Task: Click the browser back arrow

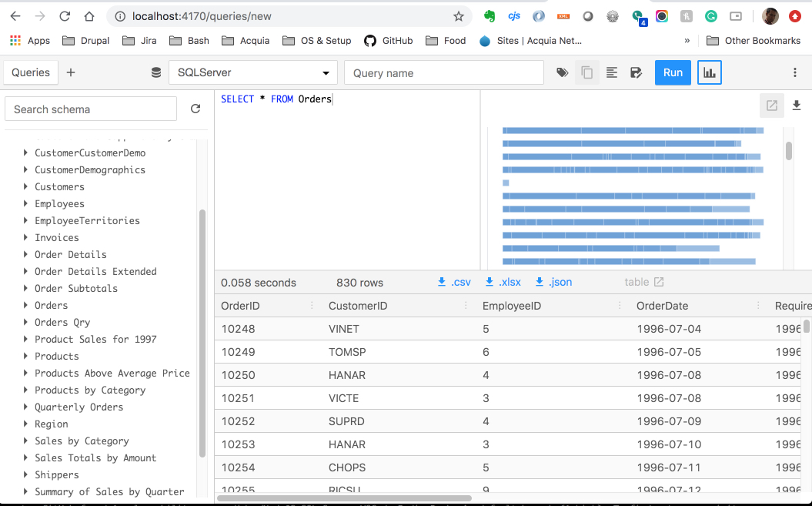Action: tap(15, 16)
